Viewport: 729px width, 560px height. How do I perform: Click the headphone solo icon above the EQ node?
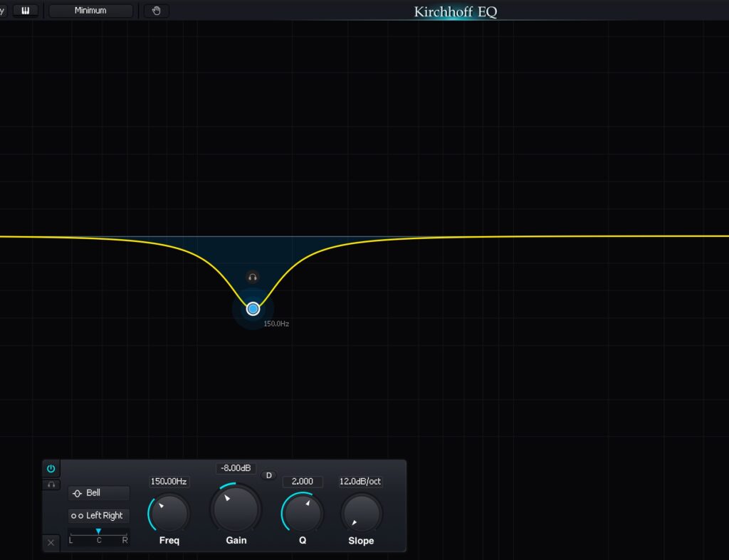point(252,278)
